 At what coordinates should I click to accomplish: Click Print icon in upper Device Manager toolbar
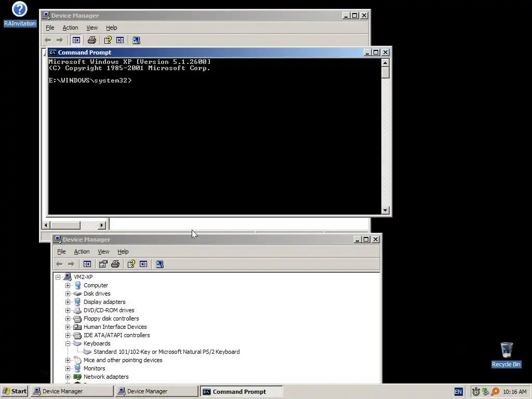pos(91,40)
